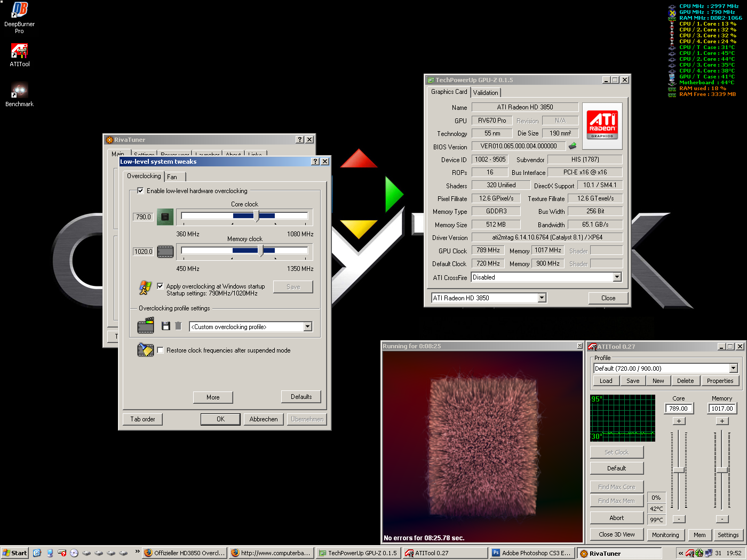The width and height of the screenshot is (747, 560).
Task: Click the broom chip icon near Restore clock option
Action: (145, 350)
